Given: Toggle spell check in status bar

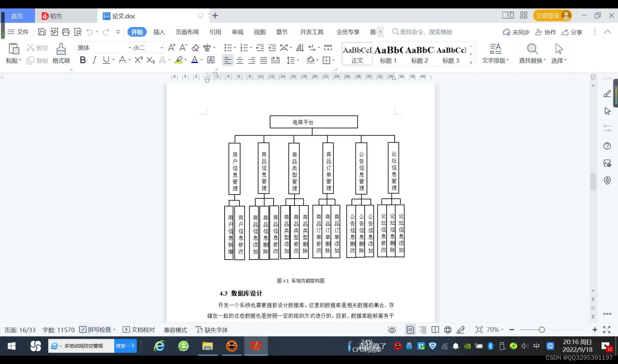Looking at the screenshot, I should click(x=95, y=330).
